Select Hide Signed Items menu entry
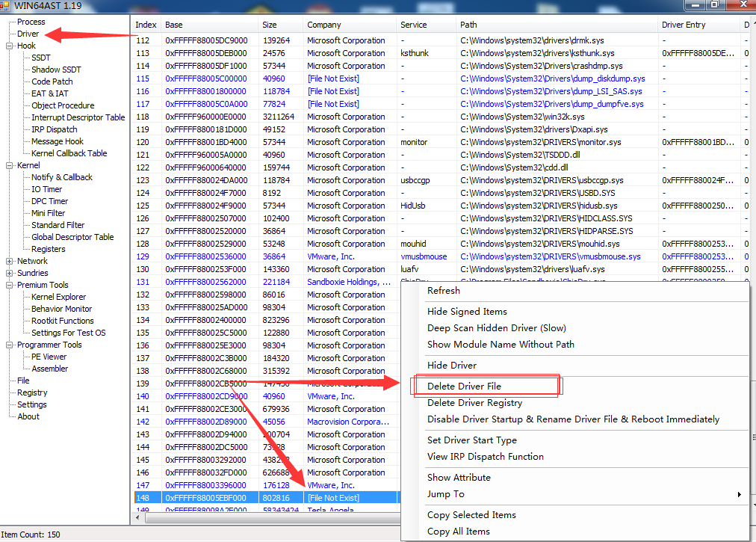The width and height of the screenshot is (756, 542). point(467,312)
